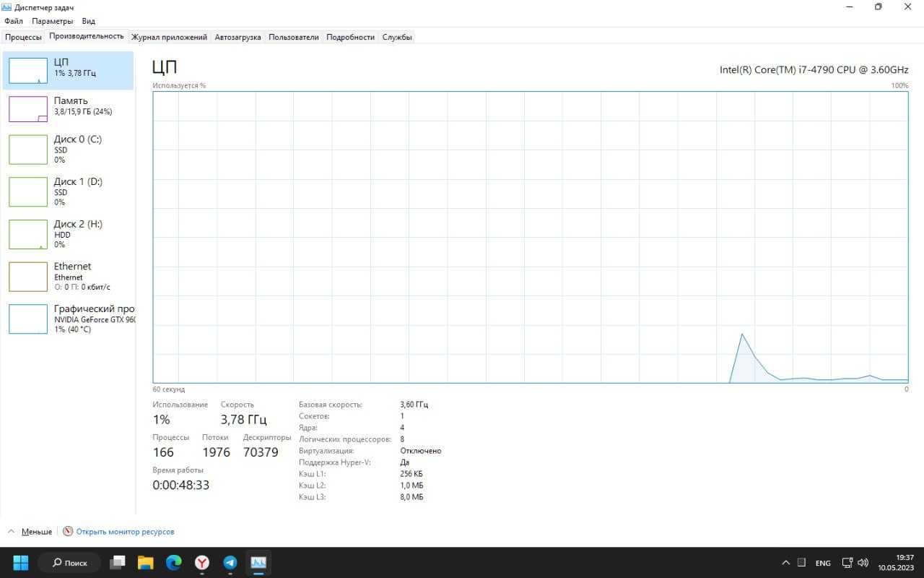Click the main CPU usage graph

click(531, 237)
